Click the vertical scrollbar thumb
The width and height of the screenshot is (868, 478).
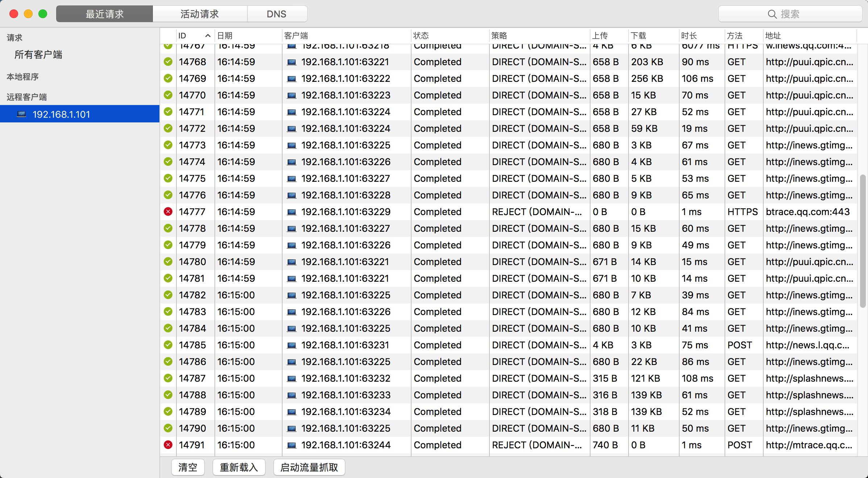coord(863,240)
